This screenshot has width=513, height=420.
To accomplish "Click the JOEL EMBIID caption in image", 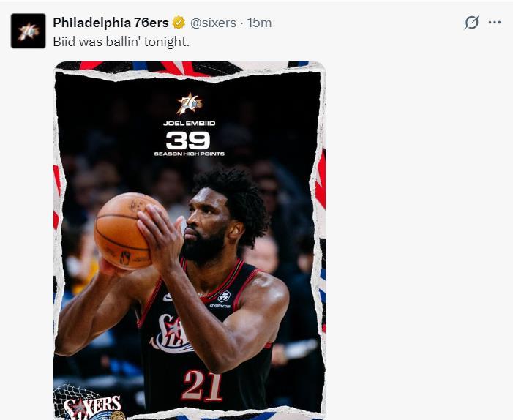I will [189, 124].
